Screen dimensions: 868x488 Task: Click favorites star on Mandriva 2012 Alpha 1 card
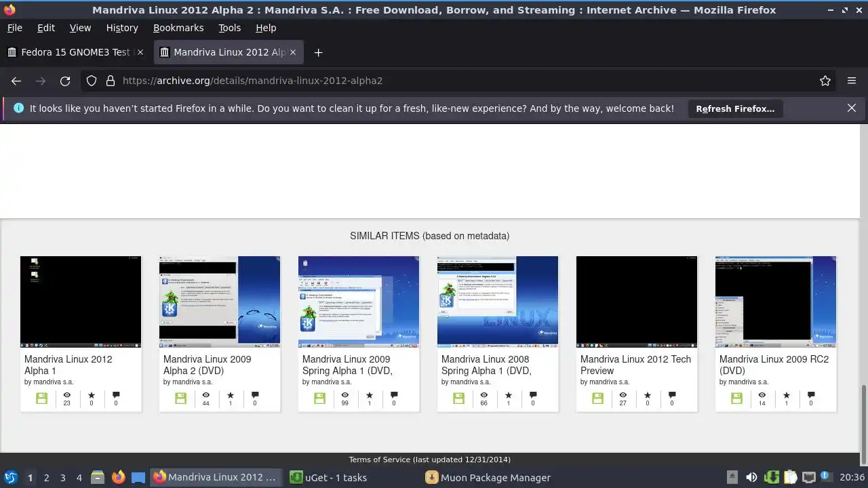[92, 395]
